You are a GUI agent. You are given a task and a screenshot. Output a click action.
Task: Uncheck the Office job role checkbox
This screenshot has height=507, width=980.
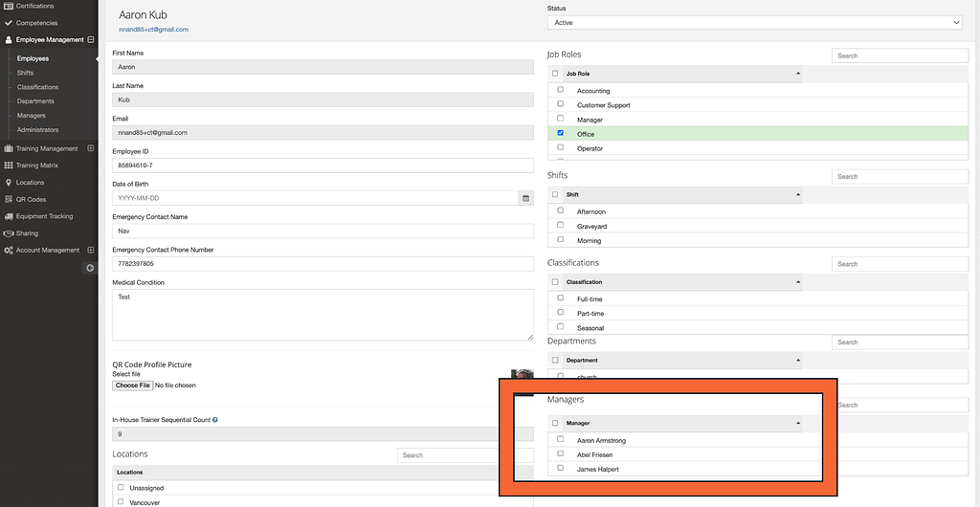click(x=561, y=133)
